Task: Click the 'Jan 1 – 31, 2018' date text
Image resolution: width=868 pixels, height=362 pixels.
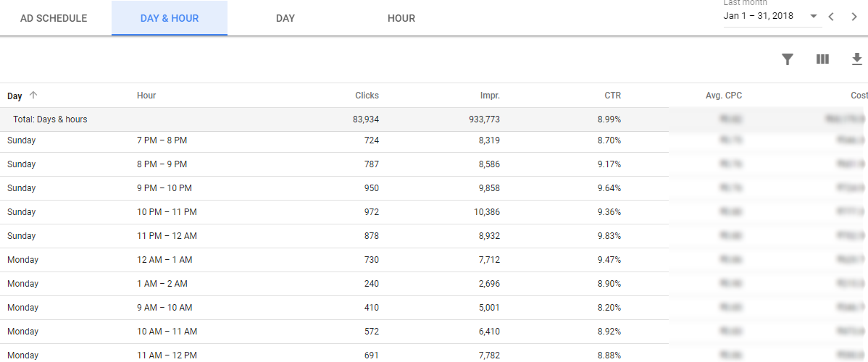Action: click(759, 16)
